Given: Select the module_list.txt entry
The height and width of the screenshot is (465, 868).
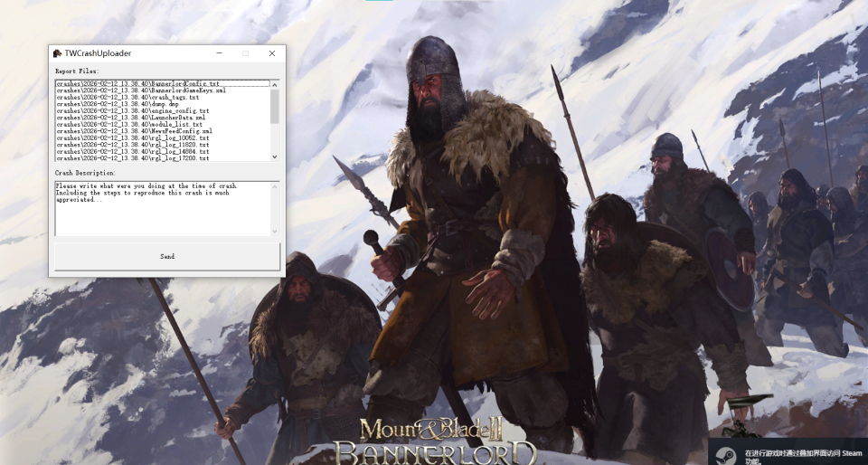Looking at the screenshot, I should (128, 124).
